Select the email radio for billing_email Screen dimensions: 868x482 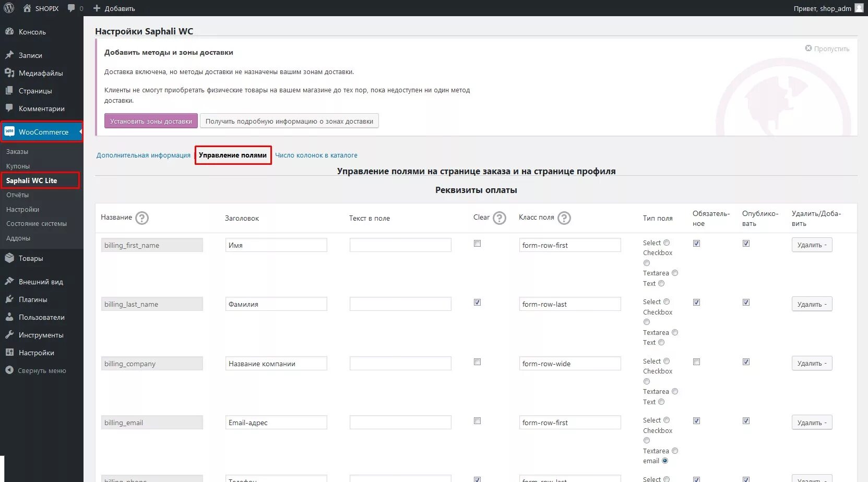click(665, 461)
